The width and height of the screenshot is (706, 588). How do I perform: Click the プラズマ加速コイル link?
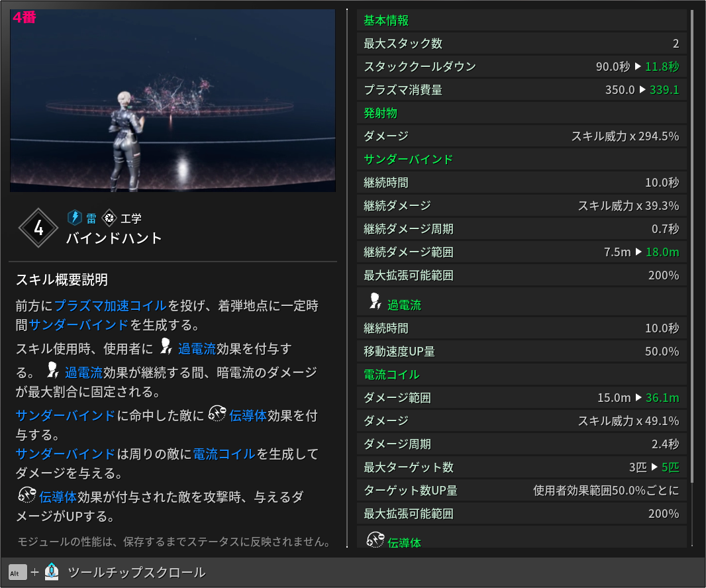(x=111, y=306)
